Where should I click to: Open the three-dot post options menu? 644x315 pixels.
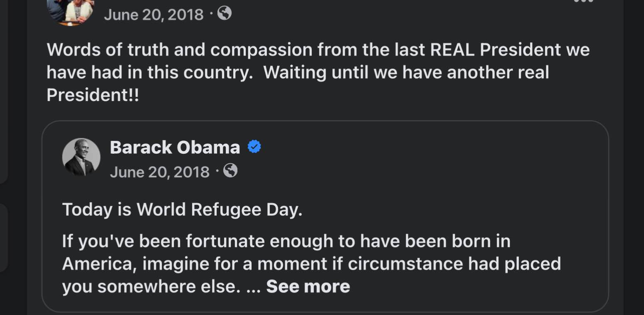[583, 2]
